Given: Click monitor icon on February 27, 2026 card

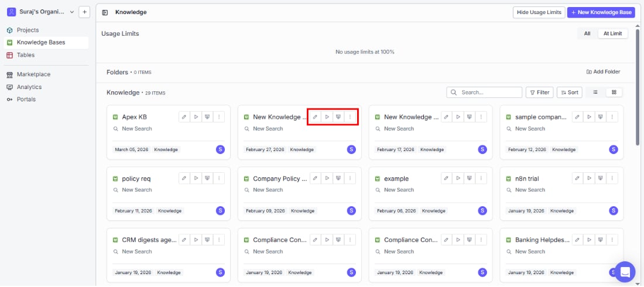Looking at the screenshot, I should 338,117.
